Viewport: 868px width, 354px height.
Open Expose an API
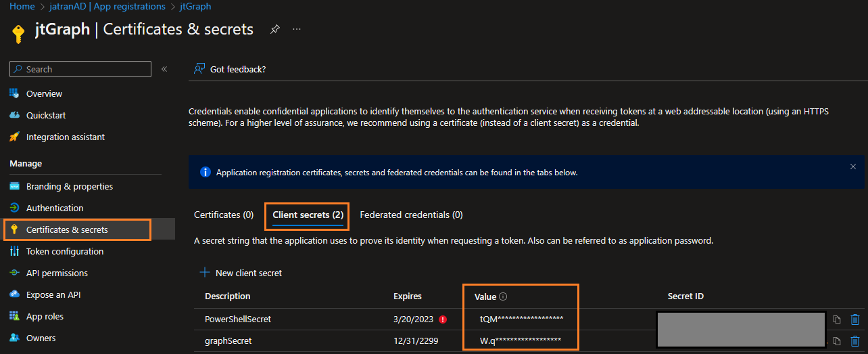click(x=53, y=294)
